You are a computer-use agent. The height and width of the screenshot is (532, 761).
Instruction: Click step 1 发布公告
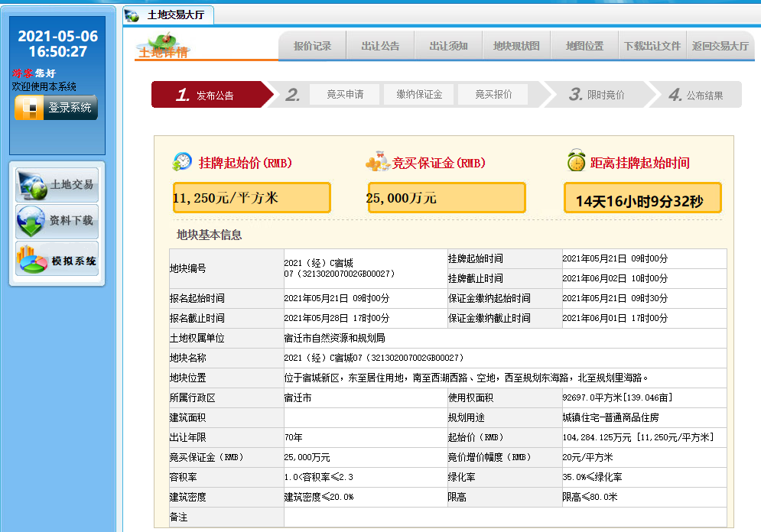pos(207,96)
